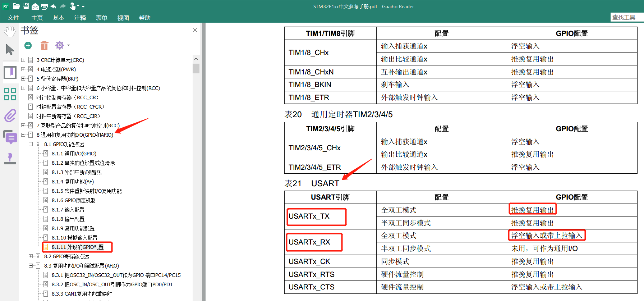Open the Bookmarks panel icon in sidebar

pyautogui.click(x=10, y=73)
